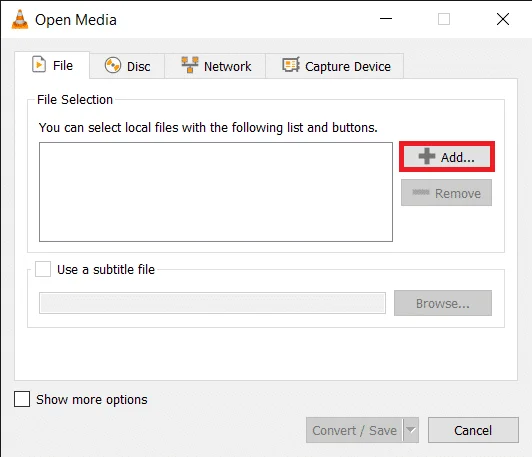Minimize the Open Media window

pyautogui.click(x=386, y=19)
